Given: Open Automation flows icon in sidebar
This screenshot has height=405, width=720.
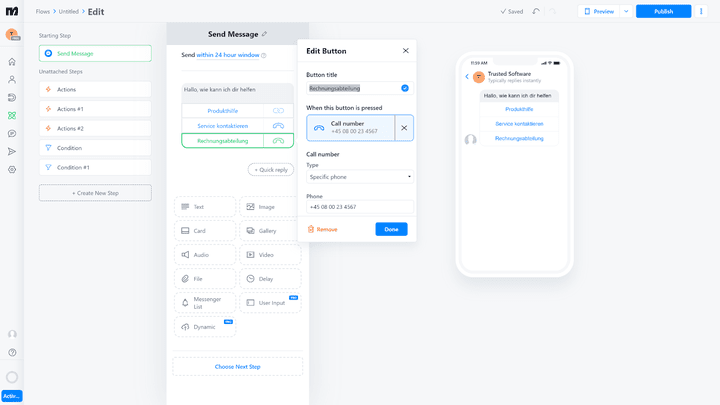Looking at the screenshot, I should (12, 115).
